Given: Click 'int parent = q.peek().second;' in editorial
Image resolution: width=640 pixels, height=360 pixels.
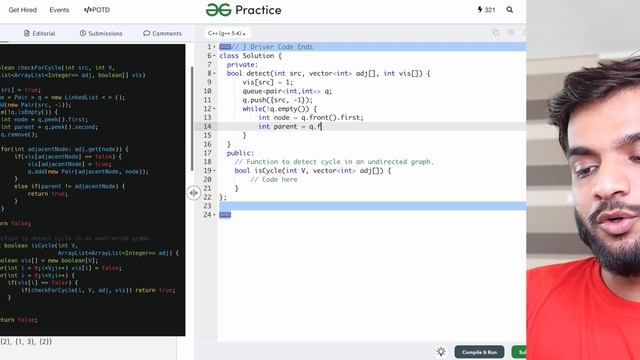Looking at the screenshot, I should (x=49, y=127).
